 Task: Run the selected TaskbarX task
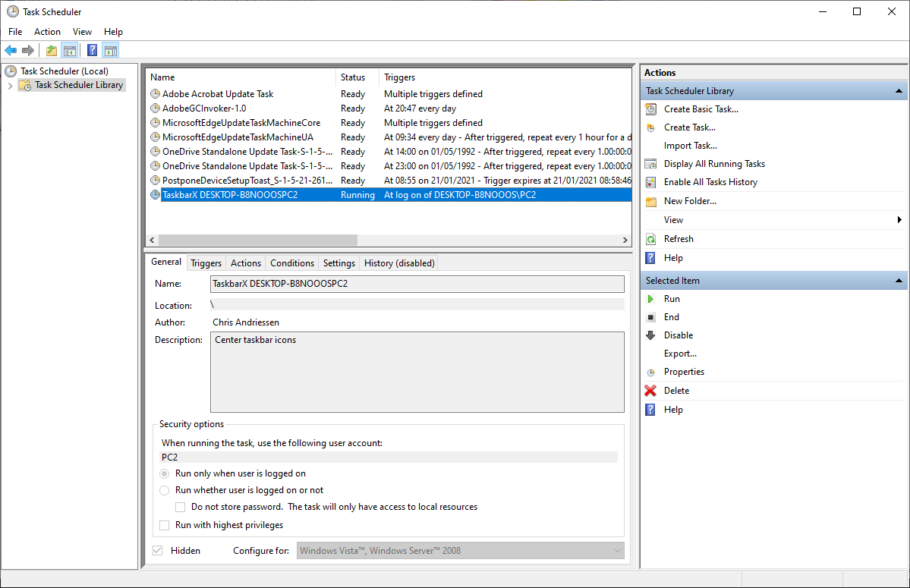tap(650, 298)
